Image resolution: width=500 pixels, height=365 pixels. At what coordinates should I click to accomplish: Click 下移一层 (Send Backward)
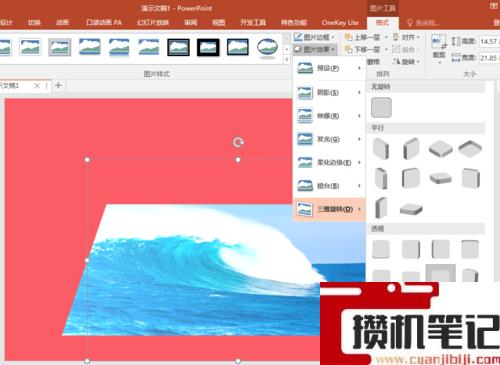362,50
